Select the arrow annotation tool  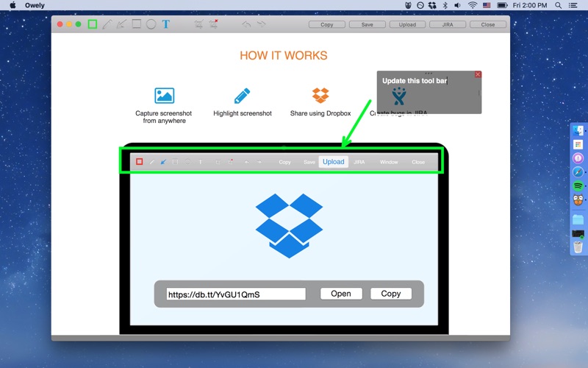point(121,24)
